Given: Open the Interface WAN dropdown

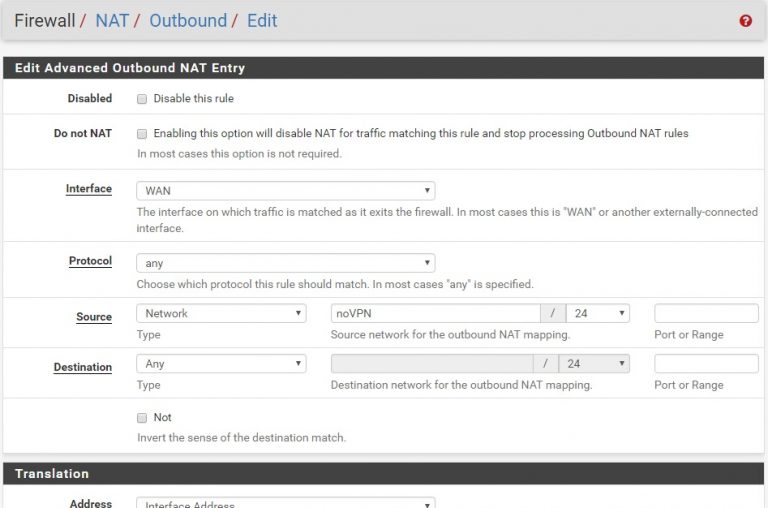Looking at the screenshot, I should [285, 190].
